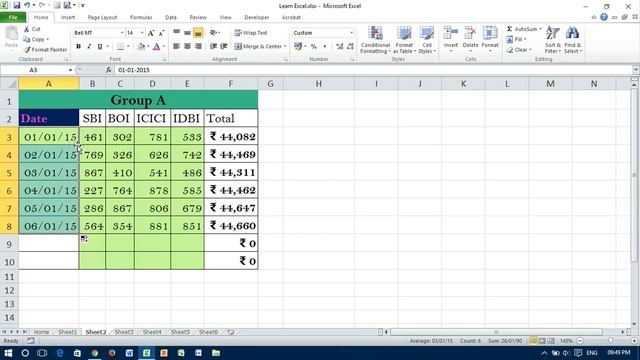Open Word from the taskbar
This screenshot has width=640, height=360.
(x=129, y=353)
